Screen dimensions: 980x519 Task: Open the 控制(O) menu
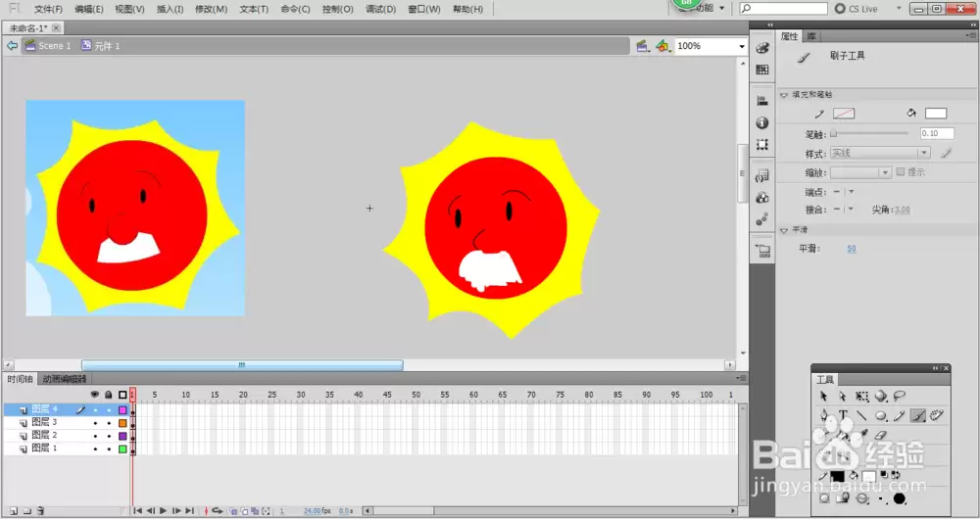click(337, 10)
